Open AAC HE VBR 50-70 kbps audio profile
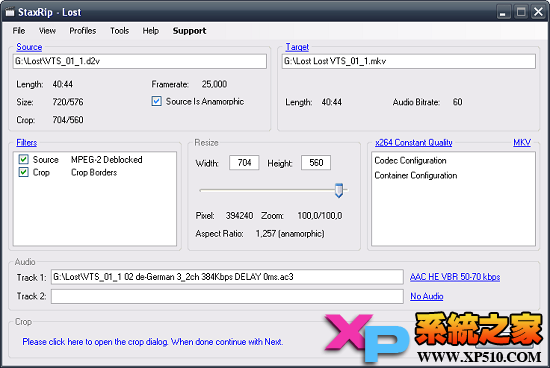 [455, 277]
